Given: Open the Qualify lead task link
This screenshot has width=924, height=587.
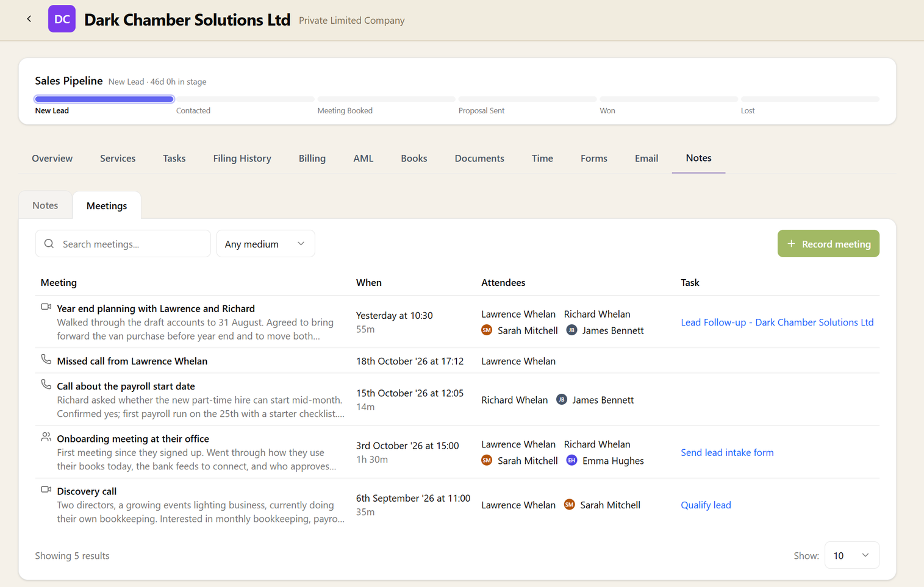Looking at the screenshot, I should click(706, 505).
